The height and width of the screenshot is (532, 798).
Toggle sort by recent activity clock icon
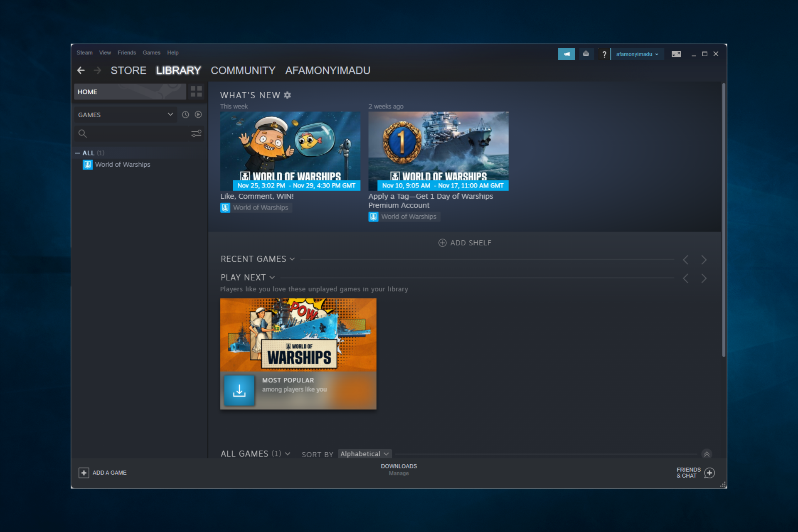(x=185, y=115)
